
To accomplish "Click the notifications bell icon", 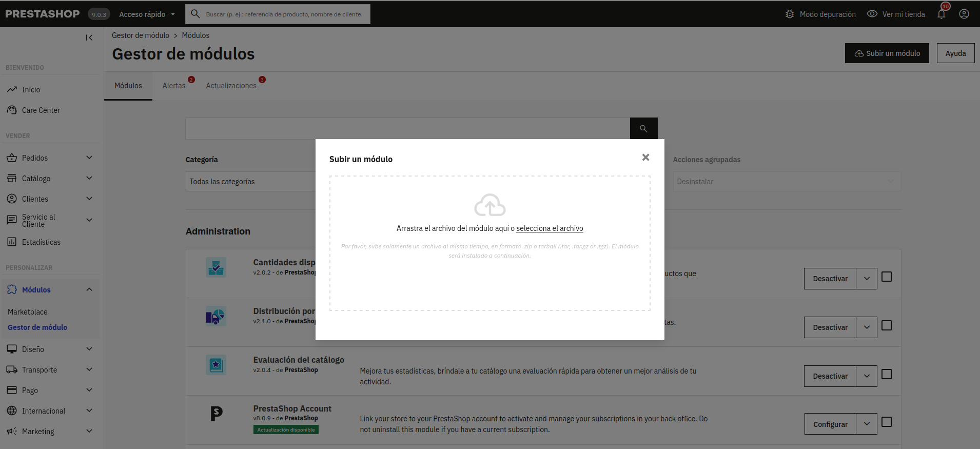I will 942,14.
